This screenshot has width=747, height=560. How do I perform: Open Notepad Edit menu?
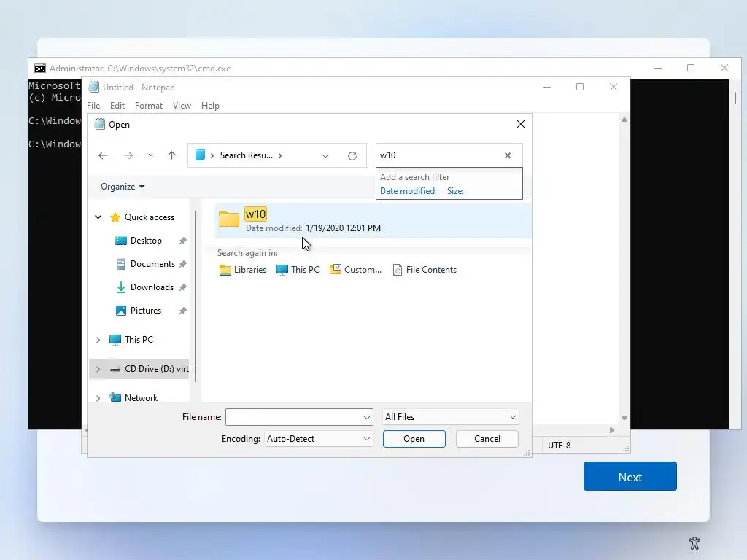(117, 106)
